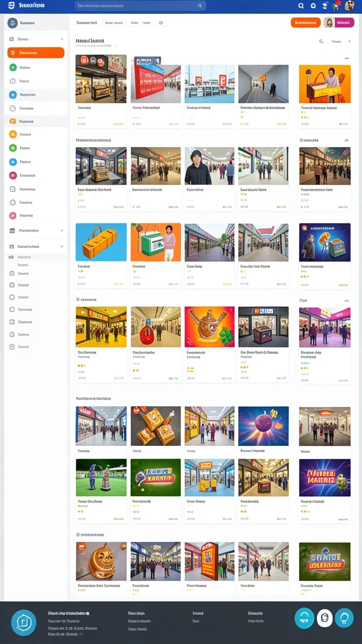Click the orange button in the top right
The image size is (362, 644).
pyautogui.click(x=305, y=23)
